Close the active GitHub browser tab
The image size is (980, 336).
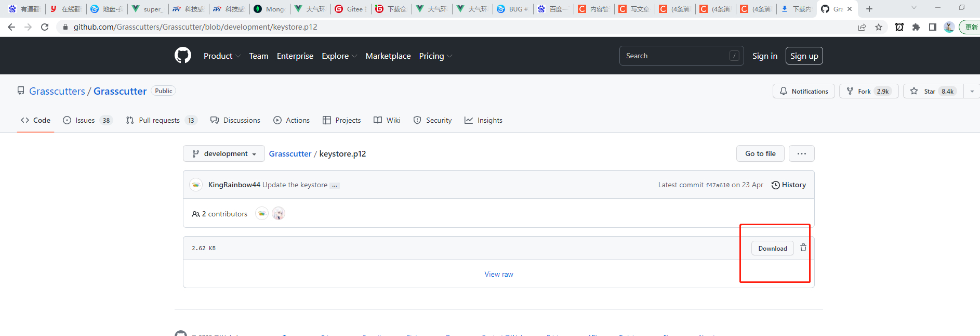(x=850, y=9)
